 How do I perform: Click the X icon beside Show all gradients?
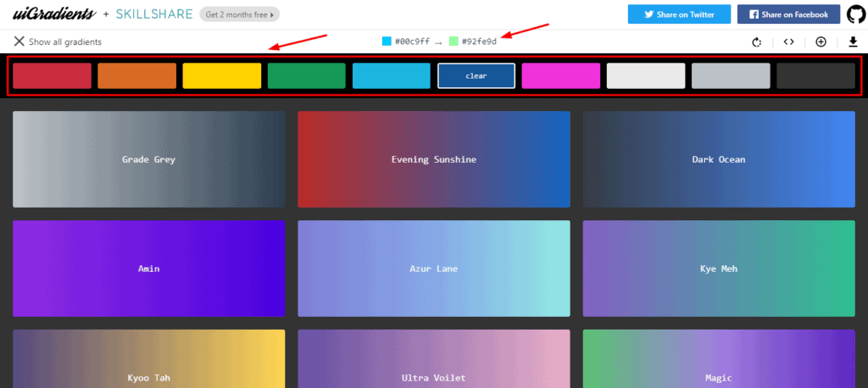[19, 42]
